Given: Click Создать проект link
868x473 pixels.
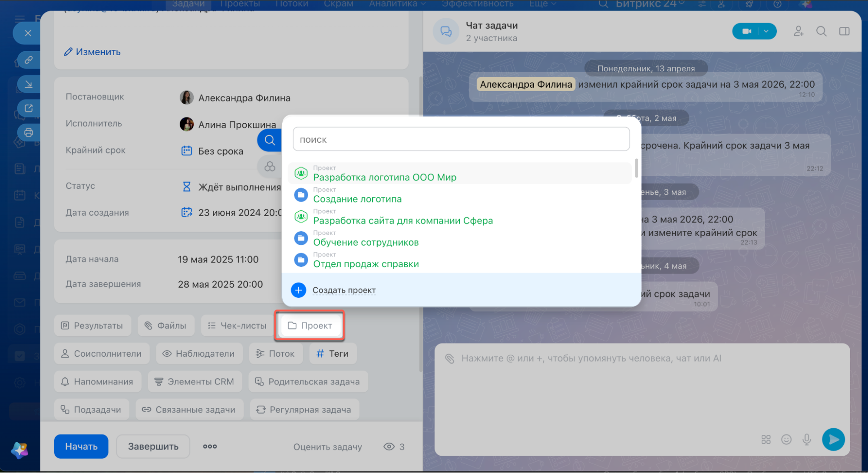Looking at the screenshot, I should click(344, 290).
